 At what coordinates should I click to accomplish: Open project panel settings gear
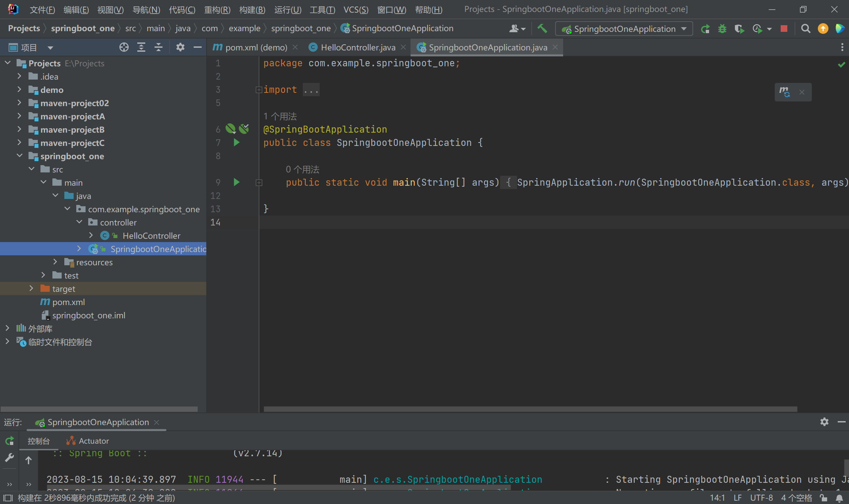(180, 47)
